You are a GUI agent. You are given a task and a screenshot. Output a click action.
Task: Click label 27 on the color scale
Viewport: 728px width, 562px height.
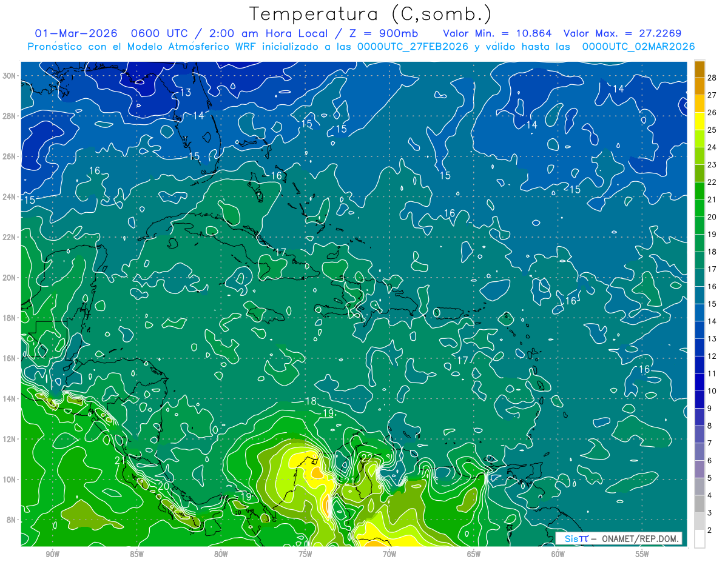[x=712, y=95]
